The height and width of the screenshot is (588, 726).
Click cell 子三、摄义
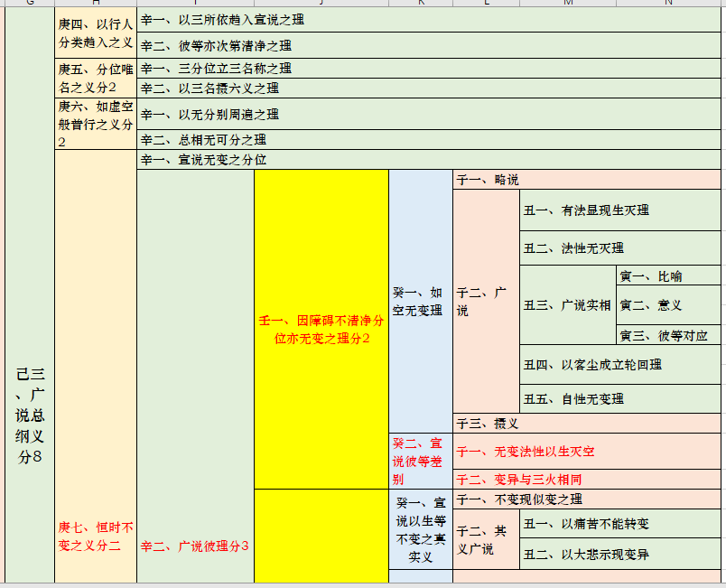587,424
